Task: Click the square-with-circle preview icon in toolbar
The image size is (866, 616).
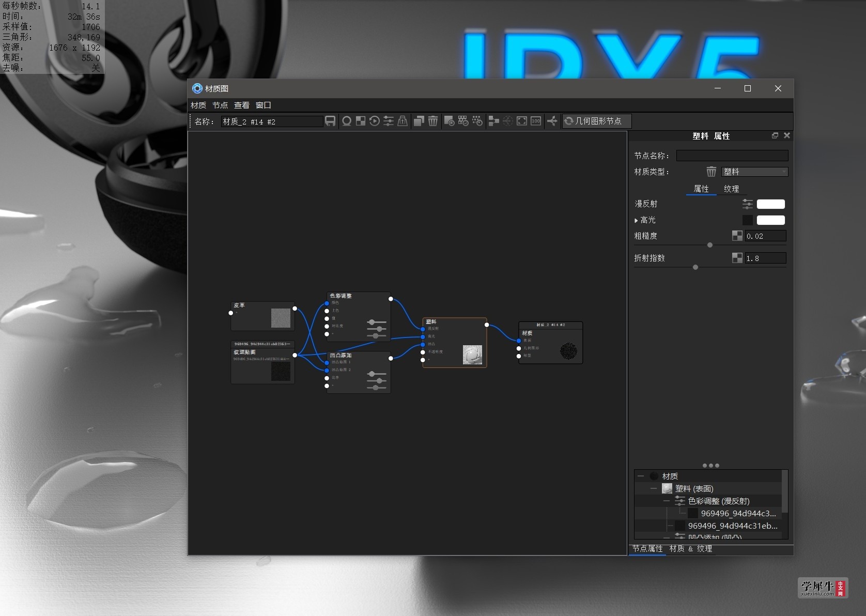Action: 449,121
